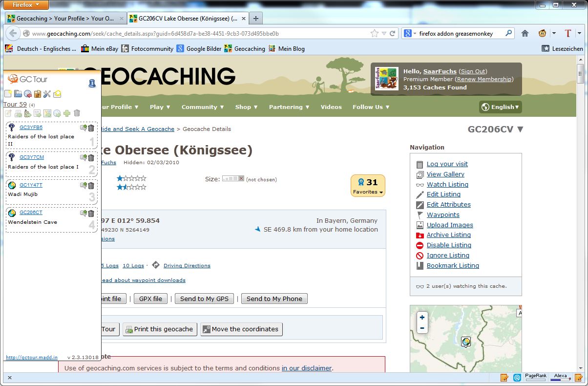588x386 pixels.
Task: Click the Alexa status bar item
Action: 561,377
